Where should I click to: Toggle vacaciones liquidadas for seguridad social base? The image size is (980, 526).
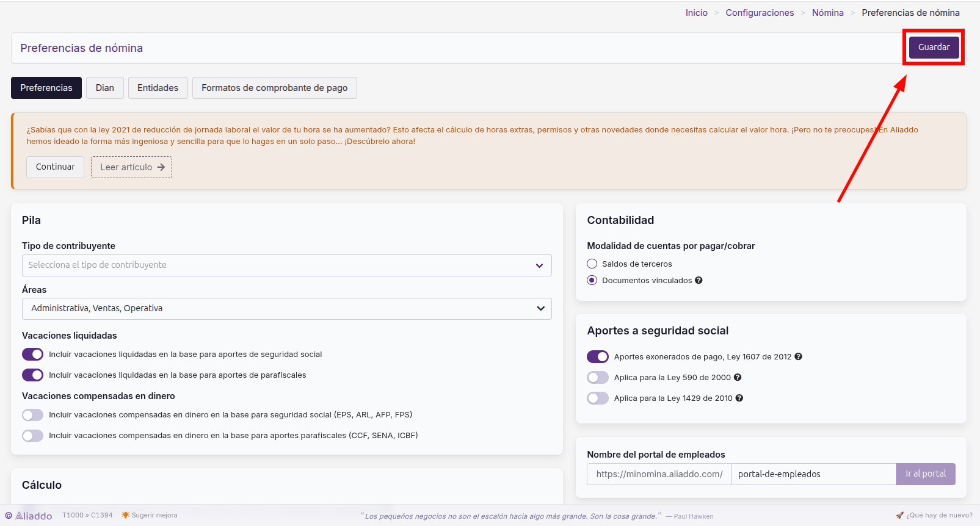coord(33,355)
